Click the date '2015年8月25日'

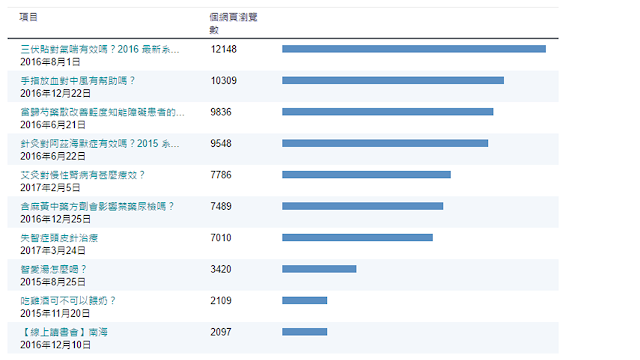click(53, 282)
